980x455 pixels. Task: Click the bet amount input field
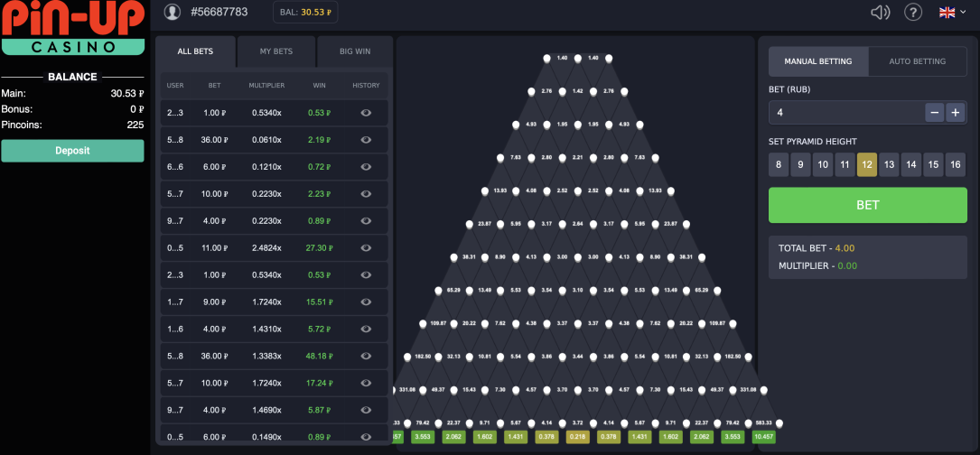845,112
